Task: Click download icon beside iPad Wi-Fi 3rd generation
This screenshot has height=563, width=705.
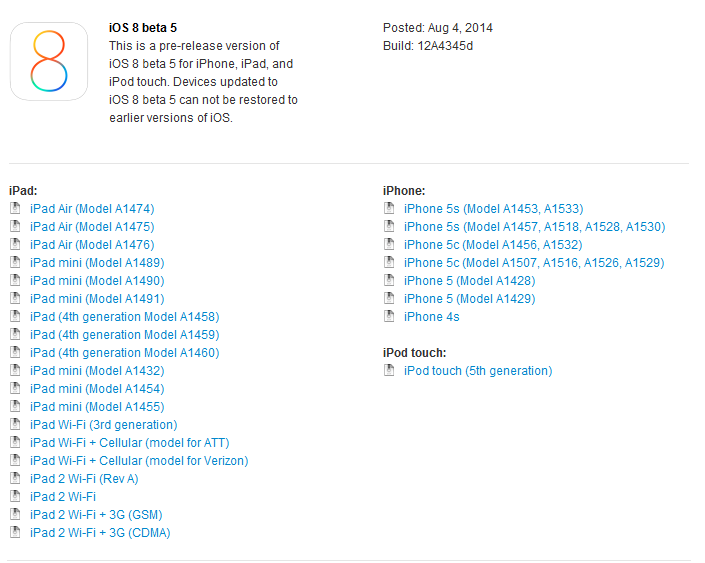Action: pos(15,424)
